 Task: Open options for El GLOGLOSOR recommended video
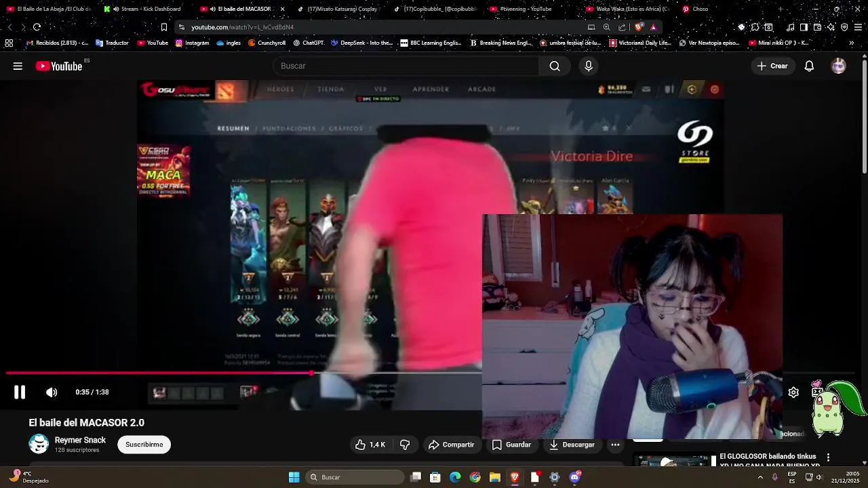click(828, 457)
